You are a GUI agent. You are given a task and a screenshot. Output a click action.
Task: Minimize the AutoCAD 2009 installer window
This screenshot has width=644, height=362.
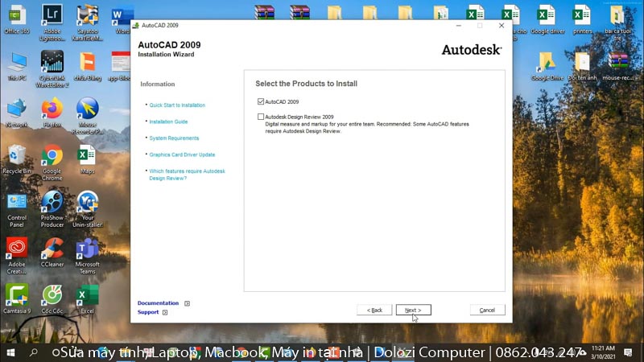[x=458, y=26]
